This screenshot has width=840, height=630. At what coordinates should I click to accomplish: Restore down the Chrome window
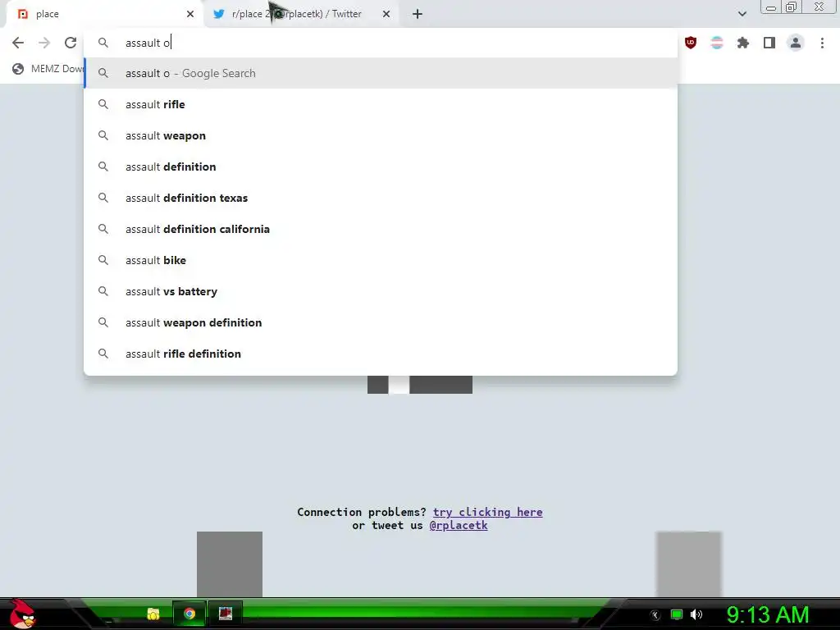(x=792, y=7)
